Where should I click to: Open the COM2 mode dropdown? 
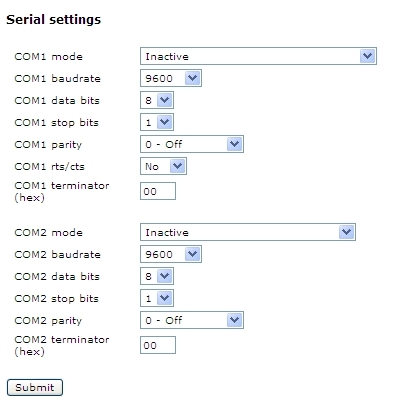tap(248, 232)
